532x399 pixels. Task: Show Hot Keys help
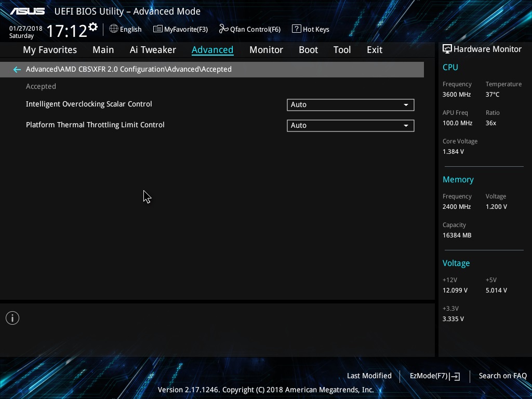tap(311, 29)
